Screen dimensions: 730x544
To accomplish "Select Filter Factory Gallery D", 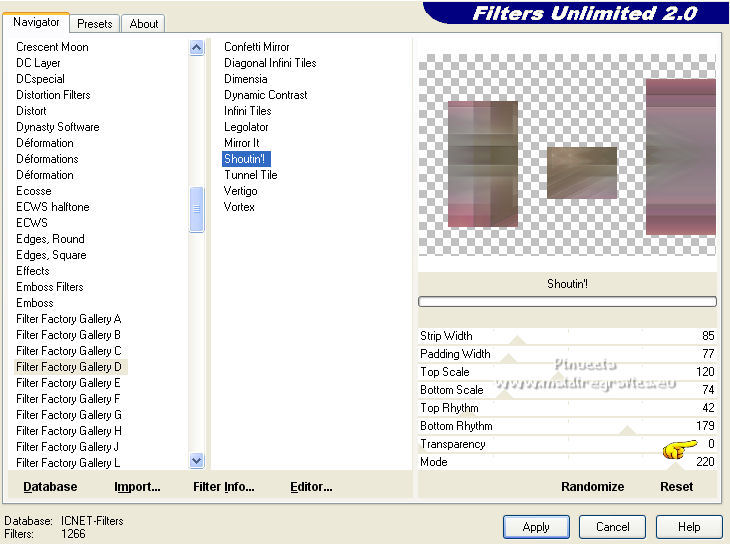I will (x=68, y=367).
